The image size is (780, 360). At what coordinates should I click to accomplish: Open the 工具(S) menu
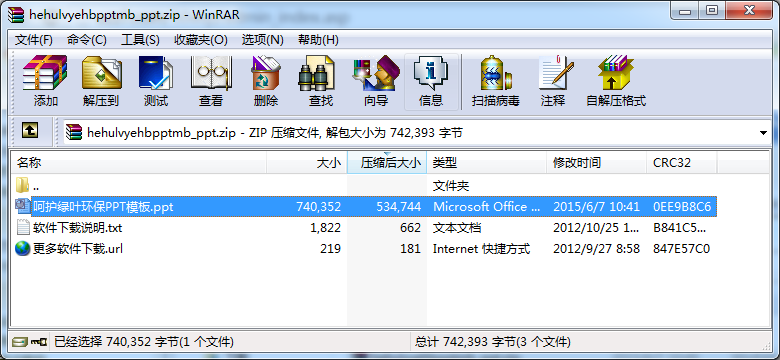140,40
